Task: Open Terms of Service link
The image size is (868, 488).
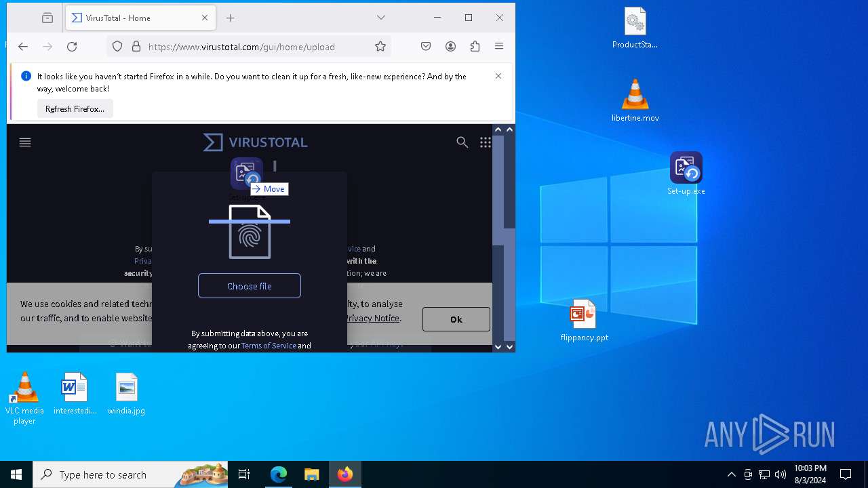Action: pos(269,346)
